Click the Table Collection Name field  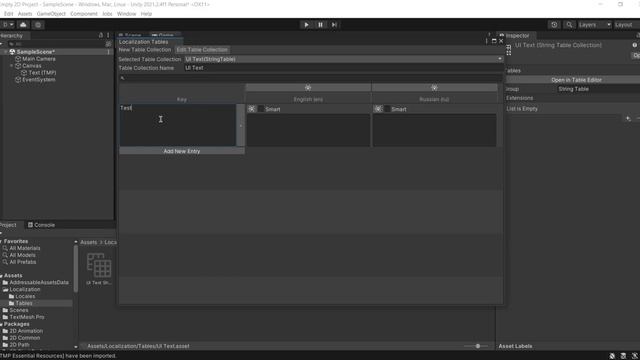pyautogui.click(x=343, y=68)
